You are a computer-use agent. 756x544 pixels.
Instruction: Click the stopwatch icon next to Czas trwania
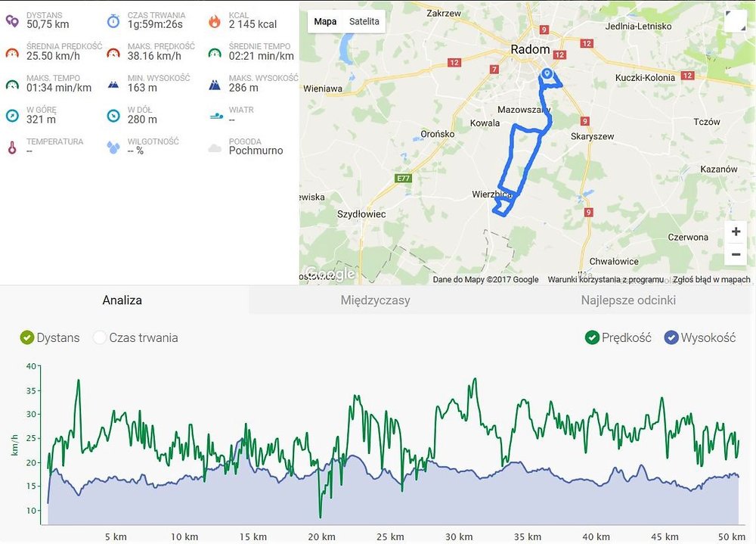(x=113, y=21)
